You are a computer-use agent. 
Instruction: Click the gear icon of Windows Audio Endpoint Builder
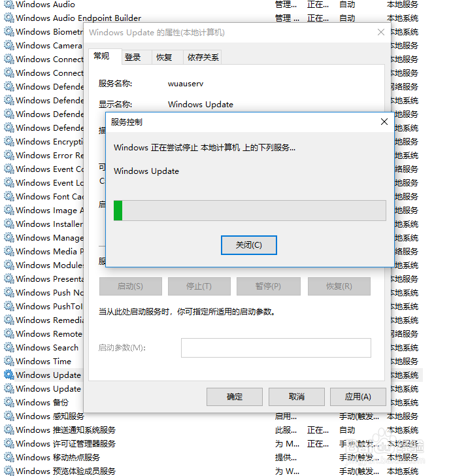[x=8, y=18]
